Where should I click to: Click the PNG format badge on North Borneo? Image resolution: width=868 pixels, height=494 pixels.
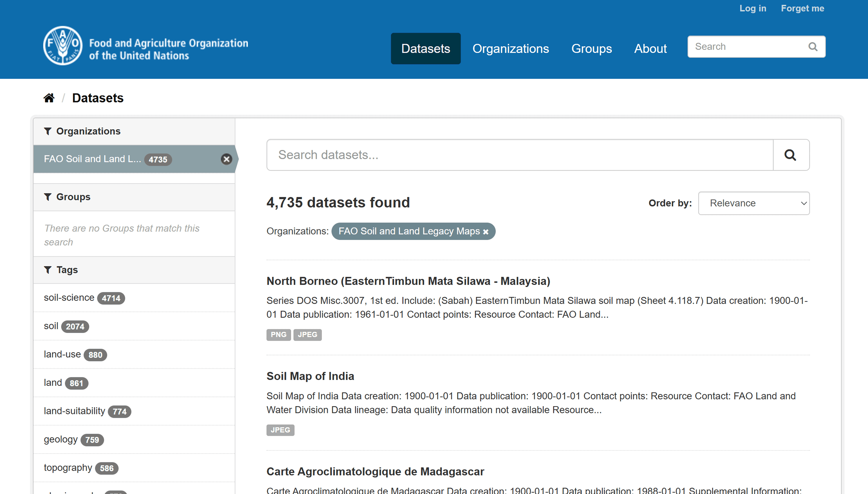(278, 334)
